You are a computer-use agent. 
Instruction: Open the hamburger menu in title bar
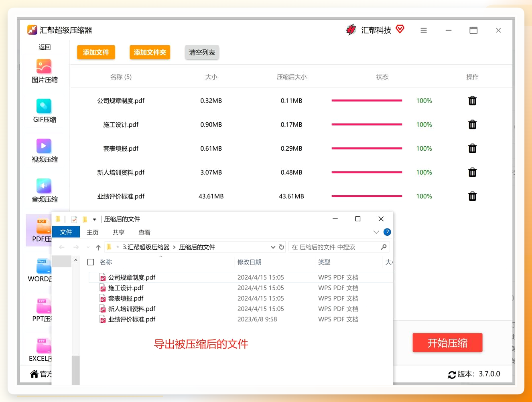[424, 30]
